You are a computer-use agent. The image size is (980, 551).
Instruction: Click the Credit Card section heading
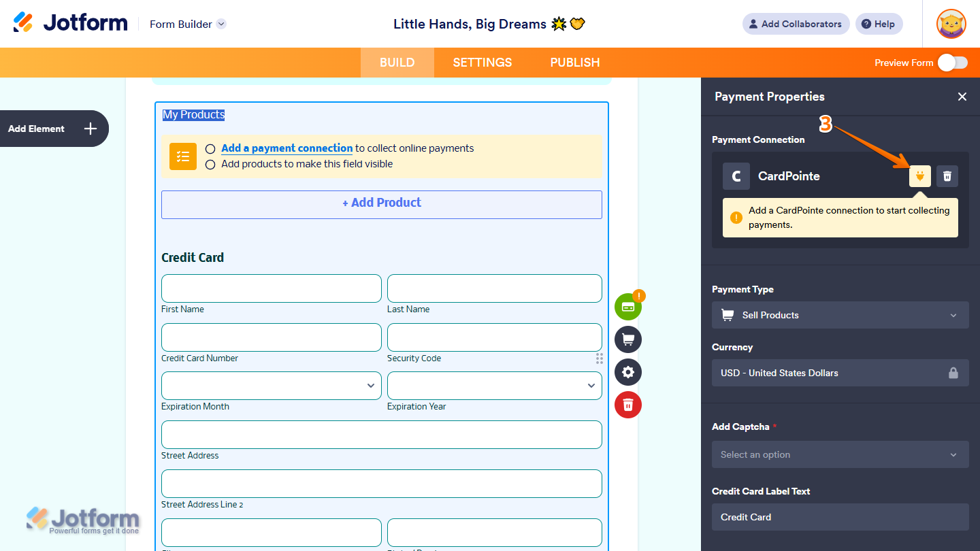(x=193, y=258)
